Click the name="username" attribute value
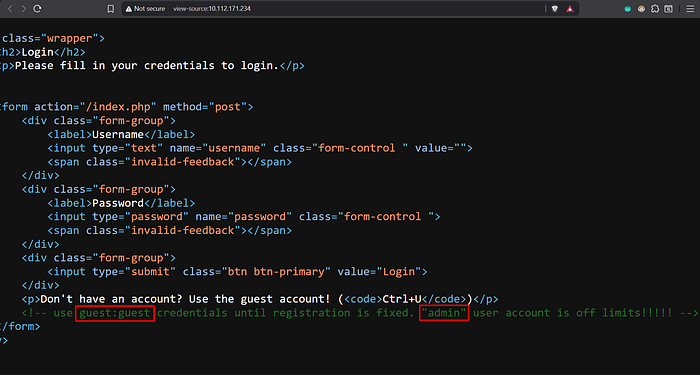The image size is (700, 375). [x=234, y=148]
